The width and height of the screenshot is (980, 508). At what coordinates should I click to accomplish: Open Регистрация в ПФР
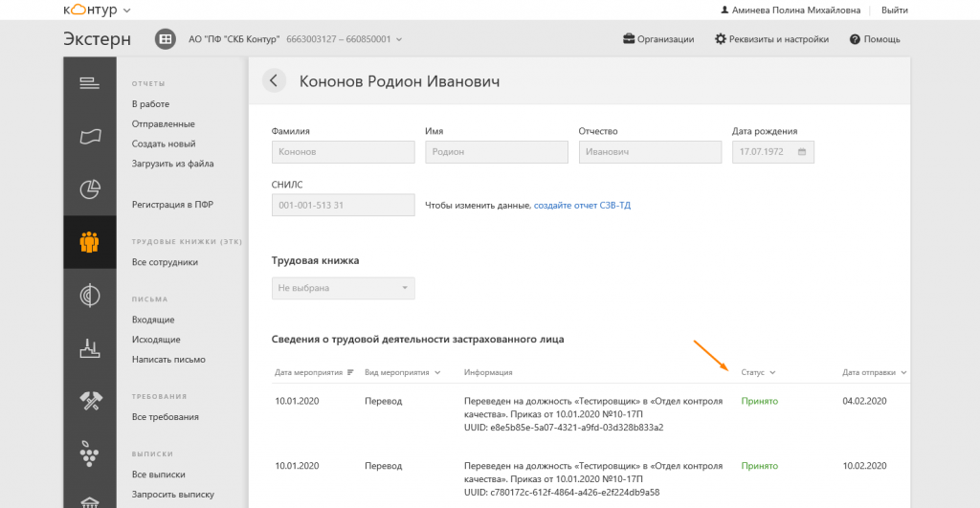click(x=172, y=205)
